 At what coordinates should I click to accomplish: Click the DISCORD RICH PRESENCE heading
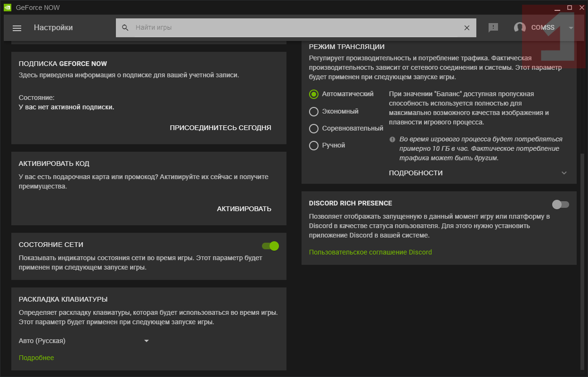(x=351, y=203)
